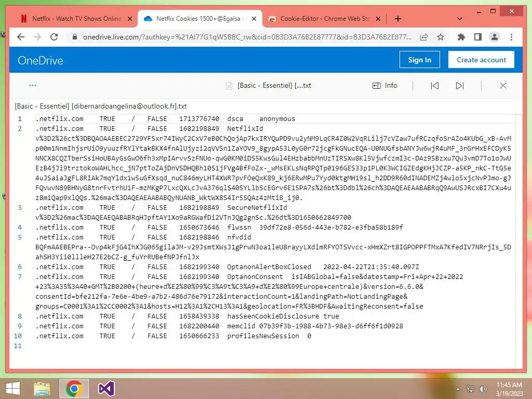Viewport: 532px width, 399px height.
Task: Close the Netflix Cookies tab
Action: pos(254,19)
